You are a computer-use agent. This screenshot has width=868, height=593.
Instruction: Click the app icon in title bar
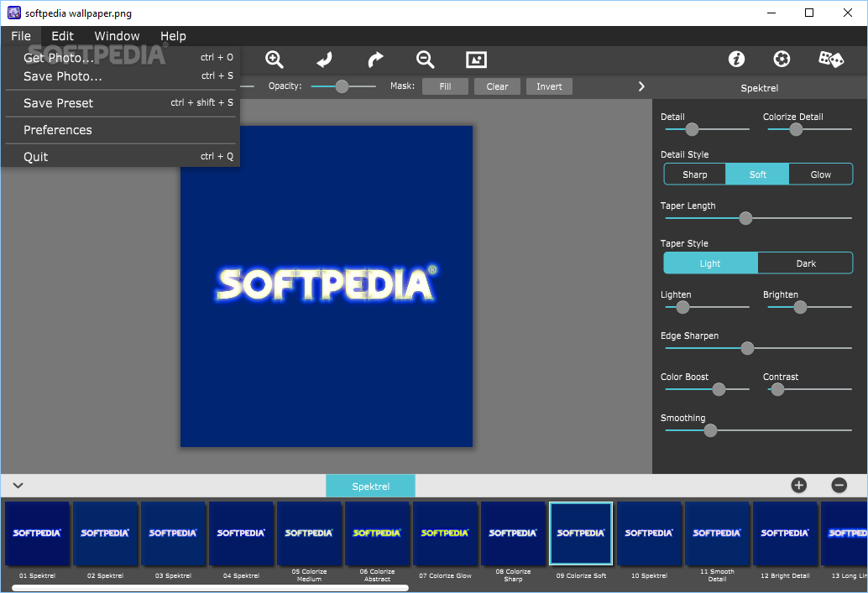(x=13, y=13)
